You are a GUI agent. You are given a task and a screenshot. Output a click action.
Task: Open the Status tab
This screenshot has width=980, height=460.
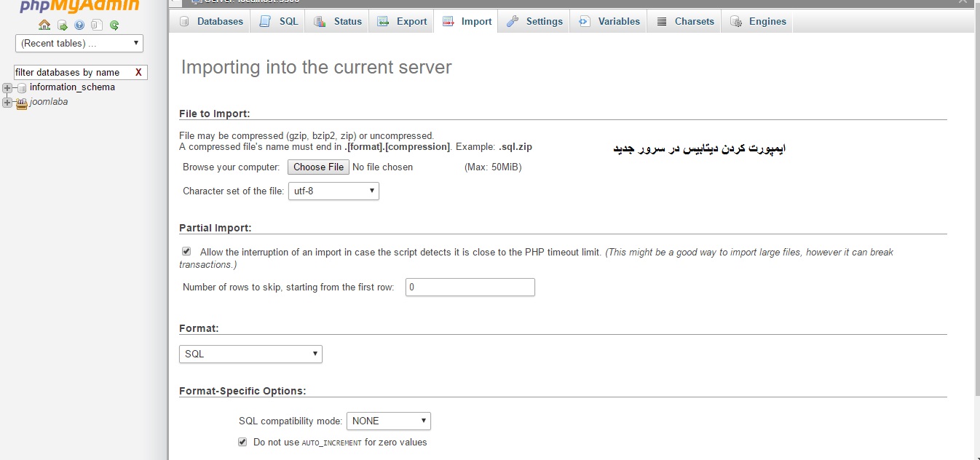tap(337, 21)
